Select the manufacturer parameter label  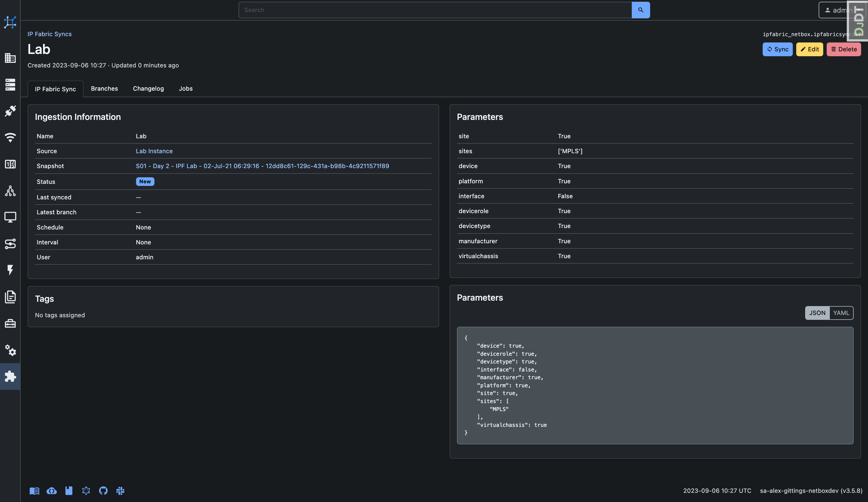click(478, 241)
